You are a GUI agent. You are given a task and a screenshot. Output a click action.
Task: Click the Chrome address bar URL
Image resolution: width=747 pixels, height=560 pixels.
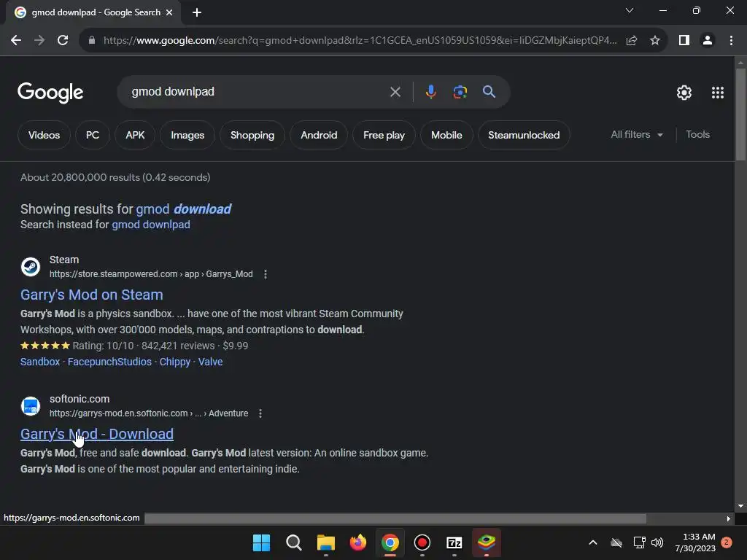tap(360, 41)
